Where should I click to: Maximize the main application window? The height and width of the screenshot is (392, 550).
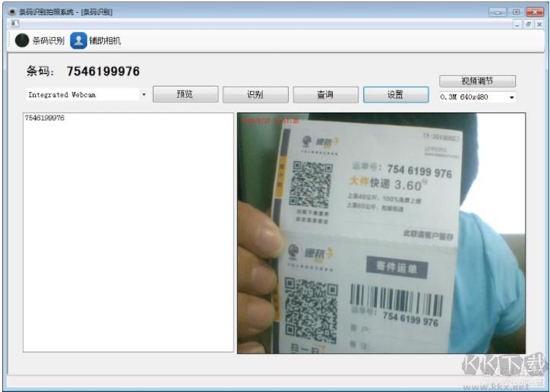tap(516, 12)
